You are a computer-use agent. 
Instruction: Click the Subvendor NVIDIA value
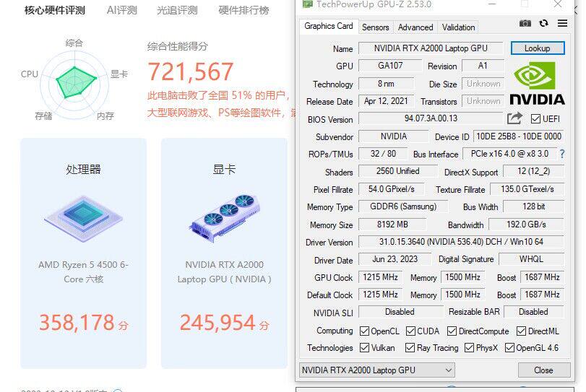(394, 136)
